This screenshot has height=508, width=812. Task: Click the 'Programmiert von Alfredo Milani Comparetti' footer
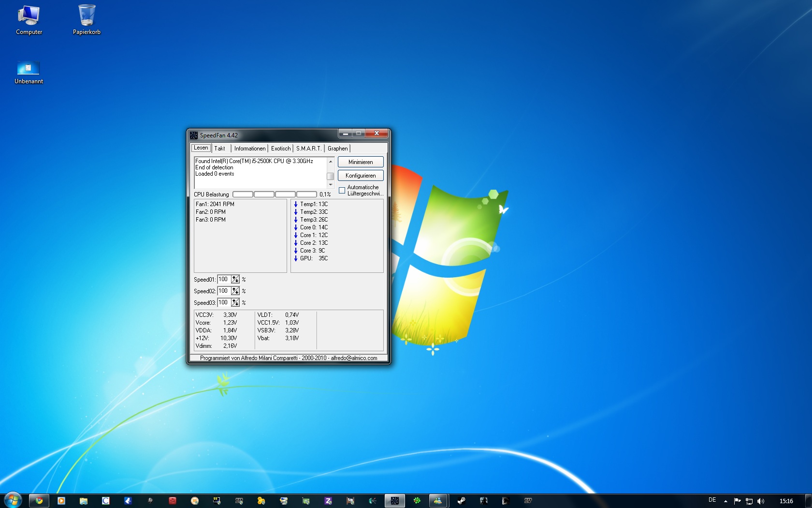(x=289, y=358)
